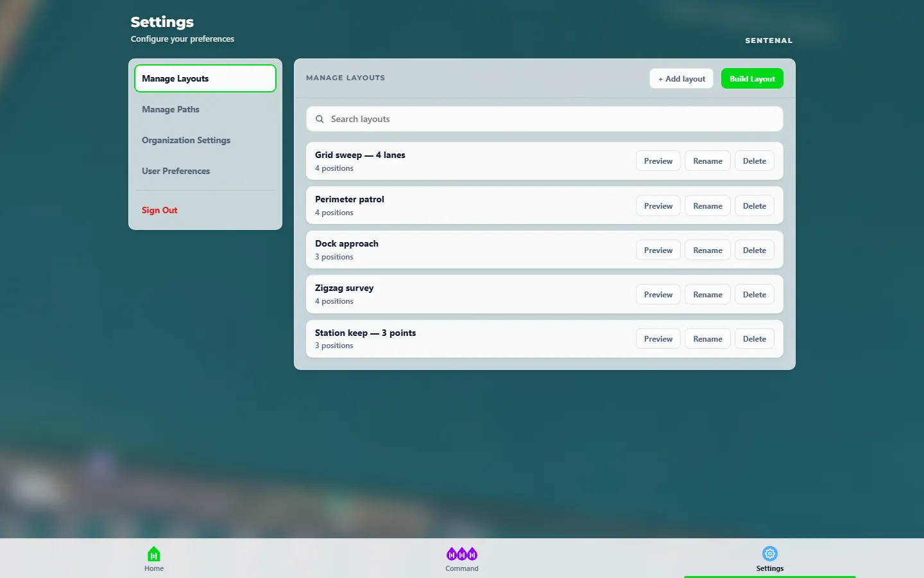Click the "Dock approach" layout title
924x578 pixels.
tap(346, 243)
